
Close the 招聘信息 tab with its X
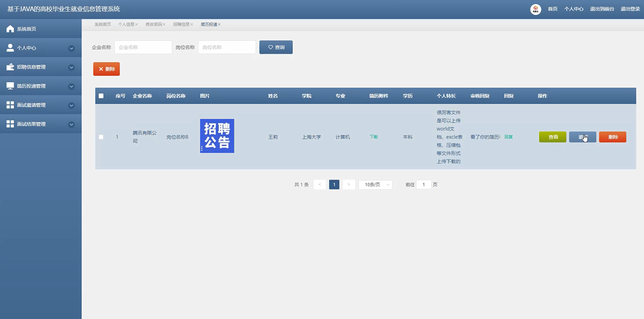[x=191, y=24]
